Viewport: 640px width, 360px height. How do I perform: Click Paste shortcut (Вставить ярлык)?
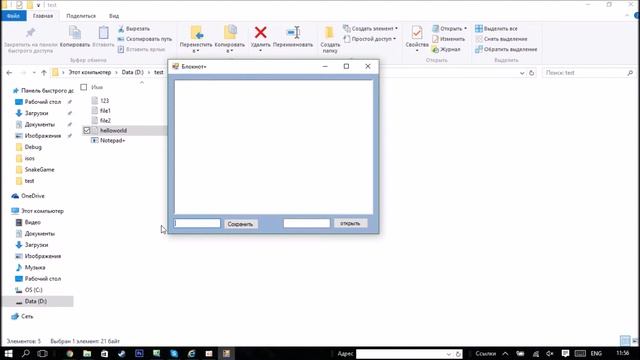coord(141,49)
